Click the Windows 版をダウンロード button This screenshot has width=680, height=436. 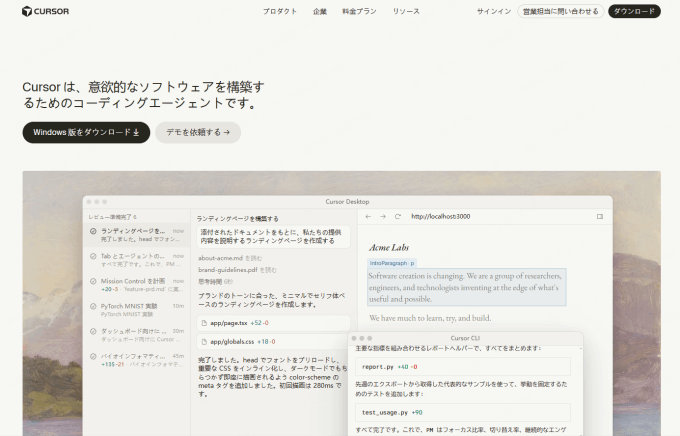tap(86, 132)
